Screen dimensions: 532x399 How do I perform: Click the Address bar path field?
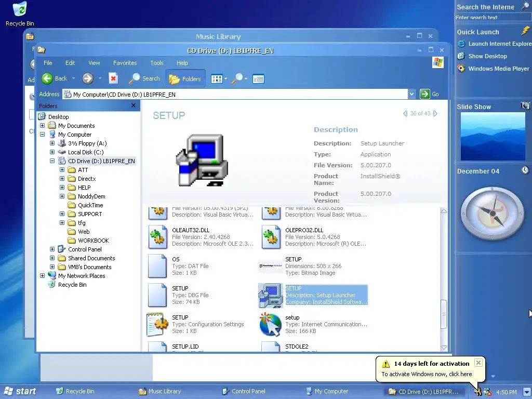coord(235,95)
